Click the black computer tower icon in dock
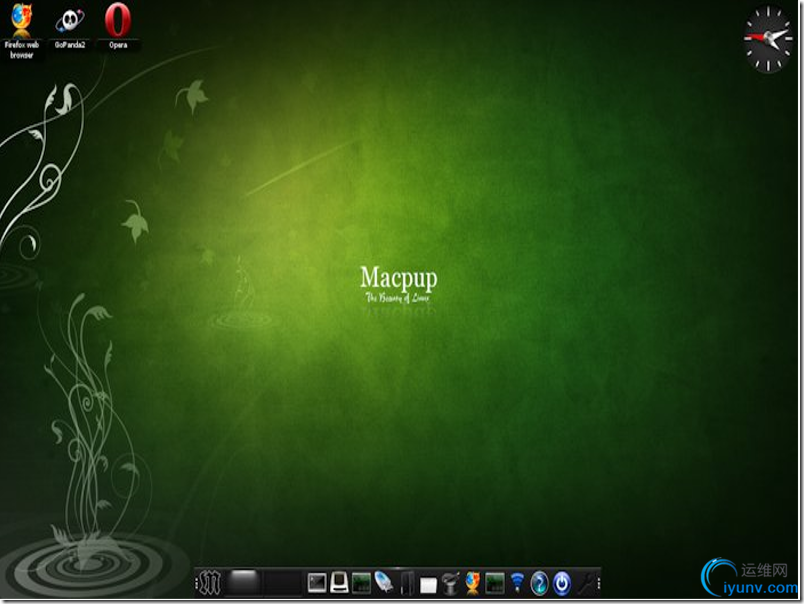804x604 pixels. (x=407, y=583)
